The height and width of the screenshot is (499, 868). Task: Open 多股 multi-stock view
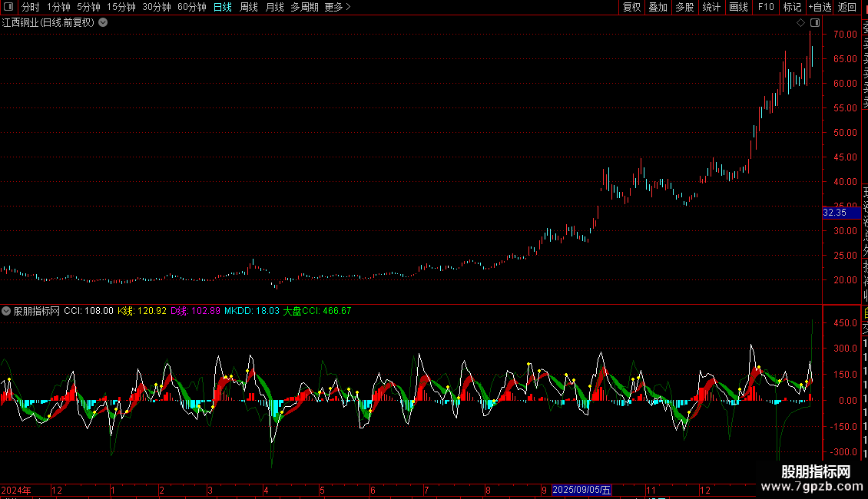(684, 7)
